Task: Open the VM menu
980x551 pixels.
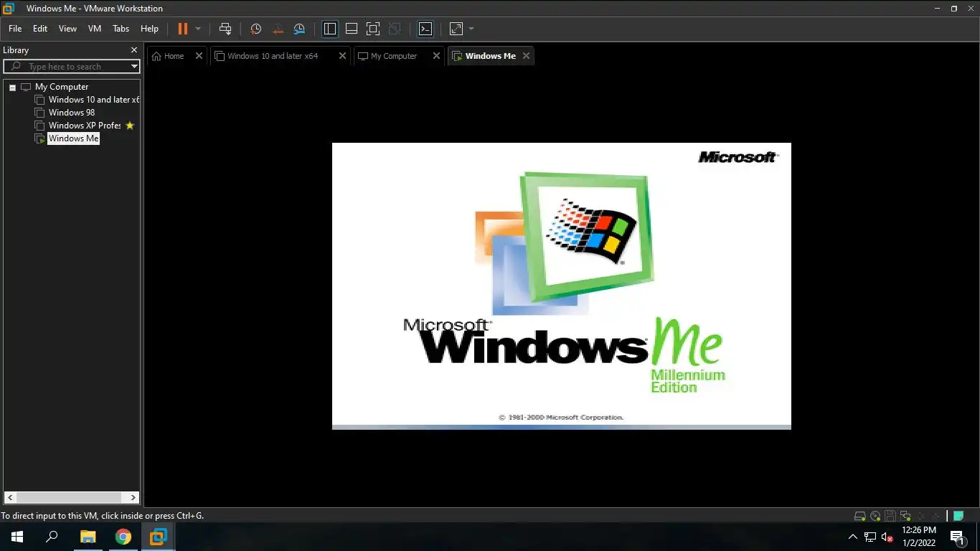Action: click(95, 29)
